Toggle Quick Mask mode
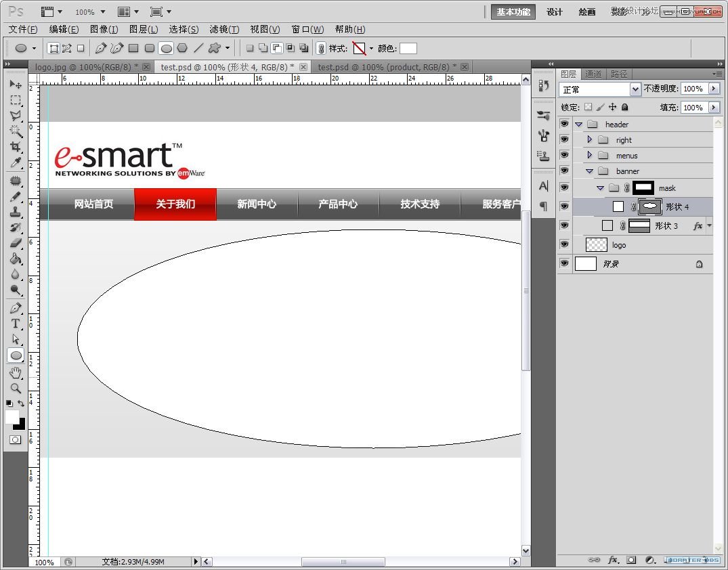Image resolution: width=728 pixels, height=570 pixels. [16, 439]
